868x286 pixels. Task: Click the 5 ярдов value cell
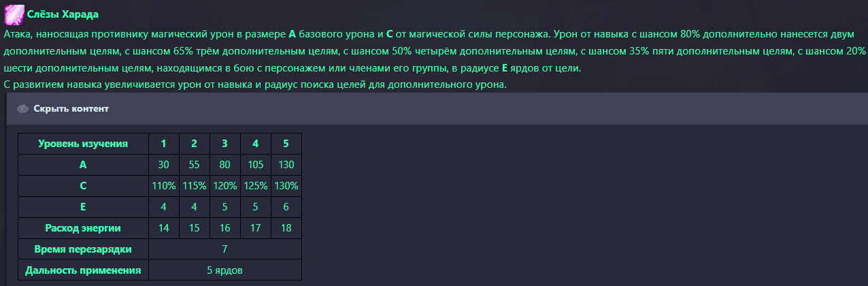pyautogui.click(x=225, y=270)
